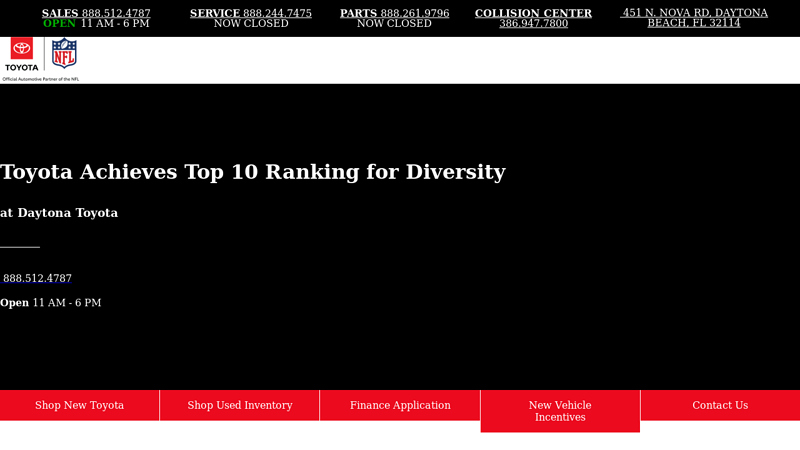This screenshot has width=800, height=450.
Task: Call the Sales number 888.512.4787 in header
Action: coord(96,13)
